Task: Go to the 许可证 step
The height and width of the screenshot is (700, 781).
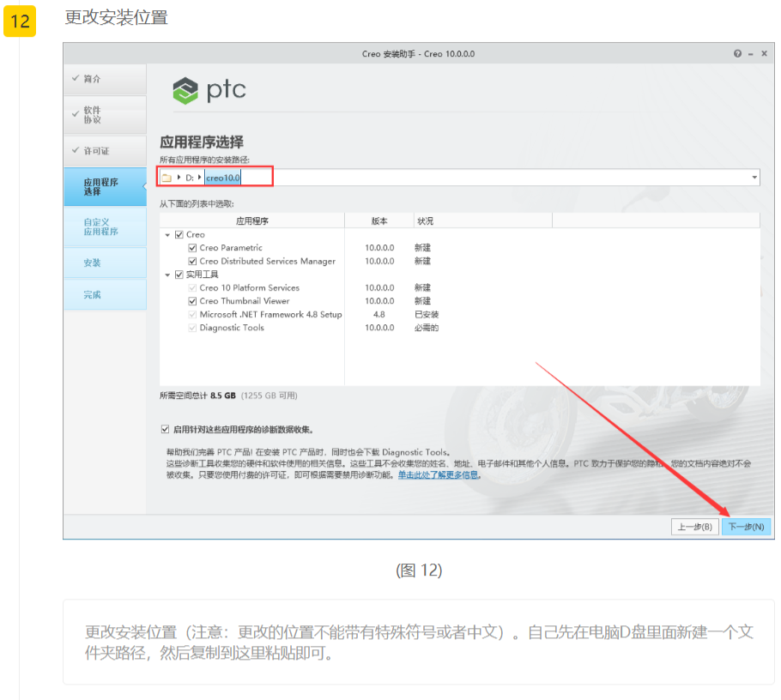Action: (105, 151)
